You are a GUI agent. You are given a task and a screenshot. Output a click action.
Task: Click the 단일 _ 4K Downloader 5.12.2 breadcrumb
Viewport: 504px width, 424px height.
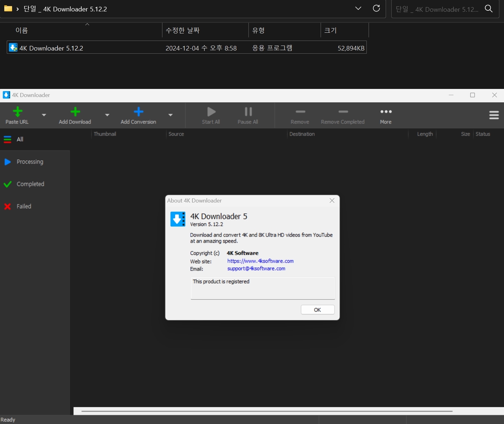point(65,9)
